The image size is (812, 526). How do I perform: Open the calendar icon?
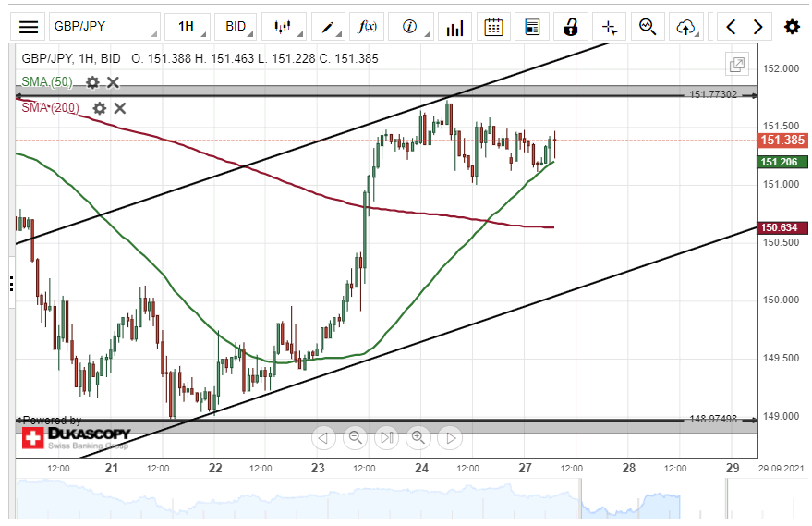coord(493,27)
